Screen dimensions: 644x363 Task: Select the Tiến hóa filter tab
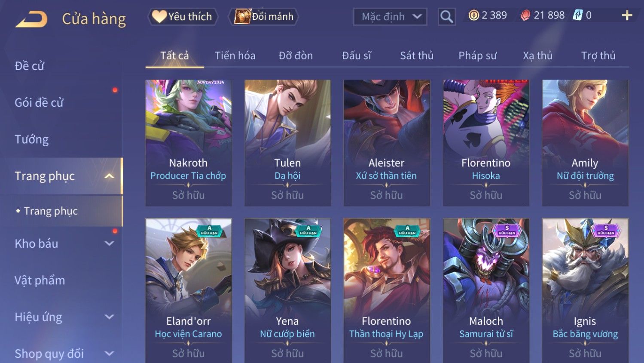[235, 55]
